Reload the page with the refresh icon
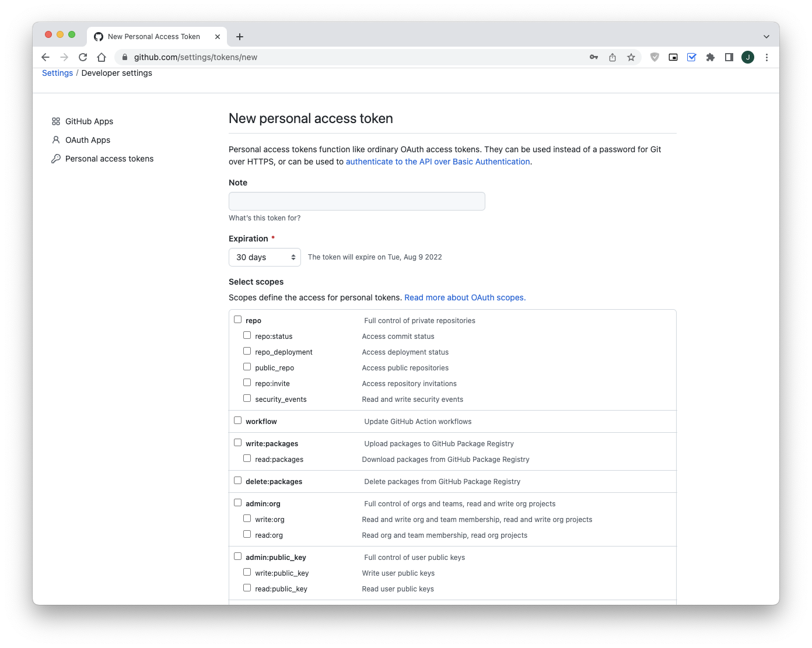 [83, 57]
